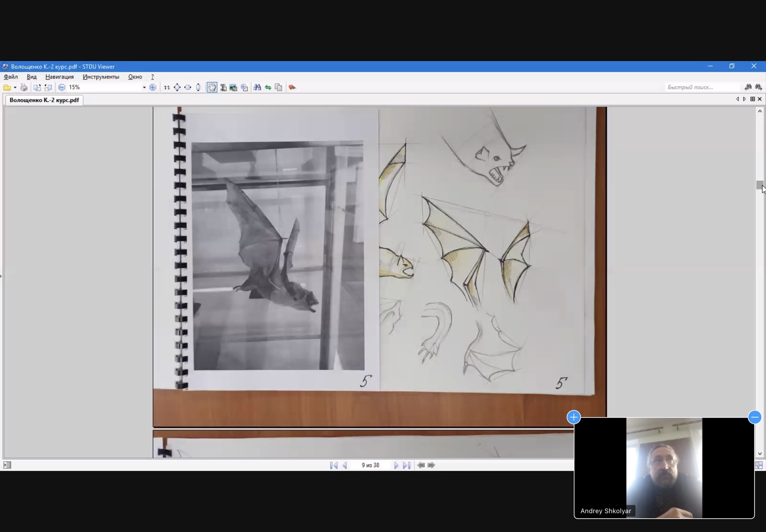Select the Волощенко К.-2 курс.pdf tab

click(x=44, y=100)
